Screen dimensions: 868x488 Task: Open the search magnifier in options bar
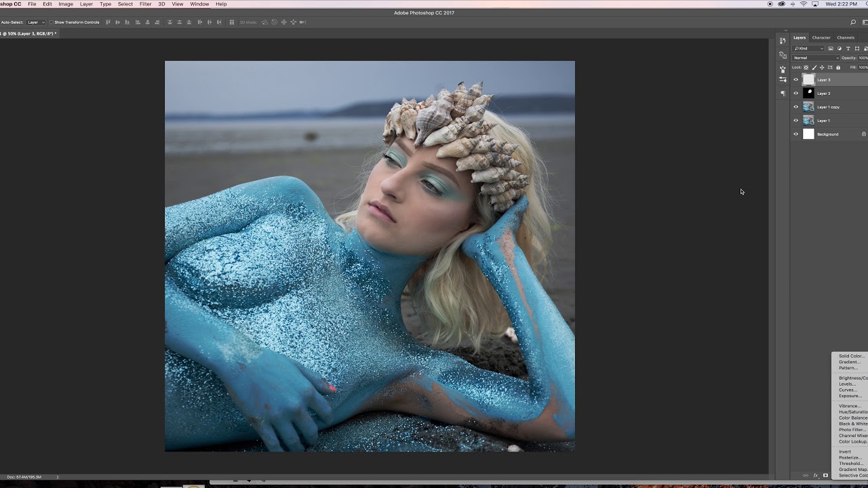tap(853, 22)
